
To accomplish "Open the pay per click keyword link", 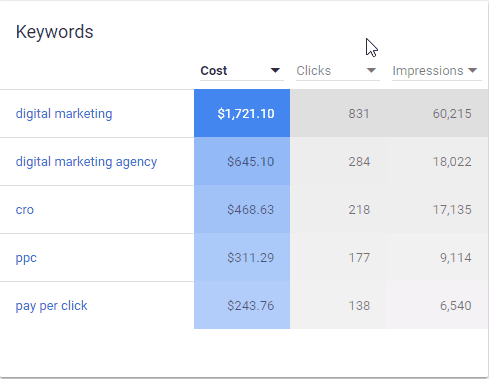I will [x=51, y=306].
